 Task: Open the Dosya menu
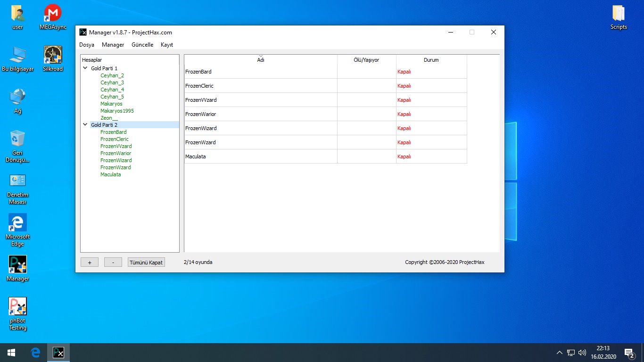pyautogui.click(x=87, y=45)
